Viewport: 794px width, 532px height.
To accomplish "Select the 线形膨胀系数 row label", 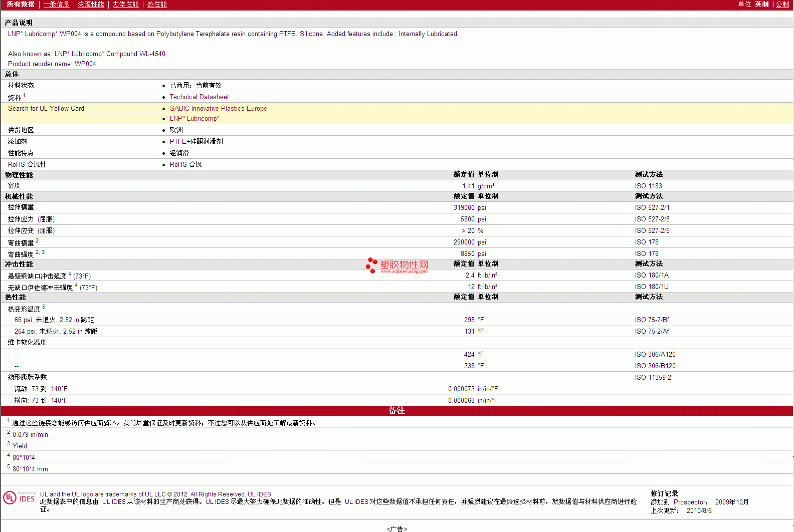I will [x=27, y=377].
